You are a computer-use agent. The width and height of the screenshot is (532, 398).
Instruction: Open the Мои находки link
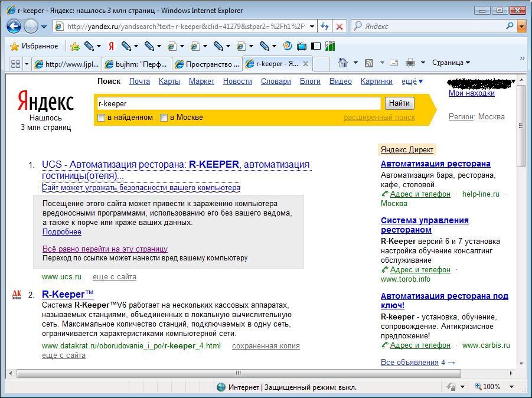[472, 93]
